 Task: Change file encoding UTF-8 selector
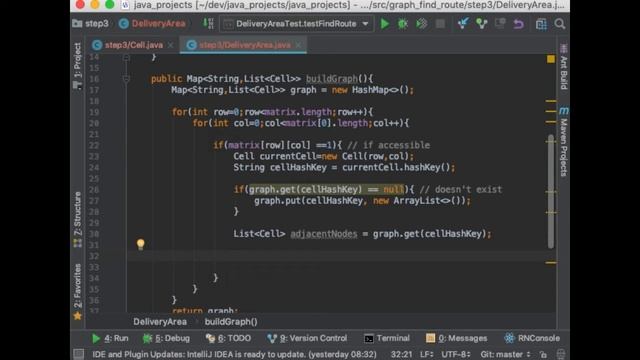point(456,354)
